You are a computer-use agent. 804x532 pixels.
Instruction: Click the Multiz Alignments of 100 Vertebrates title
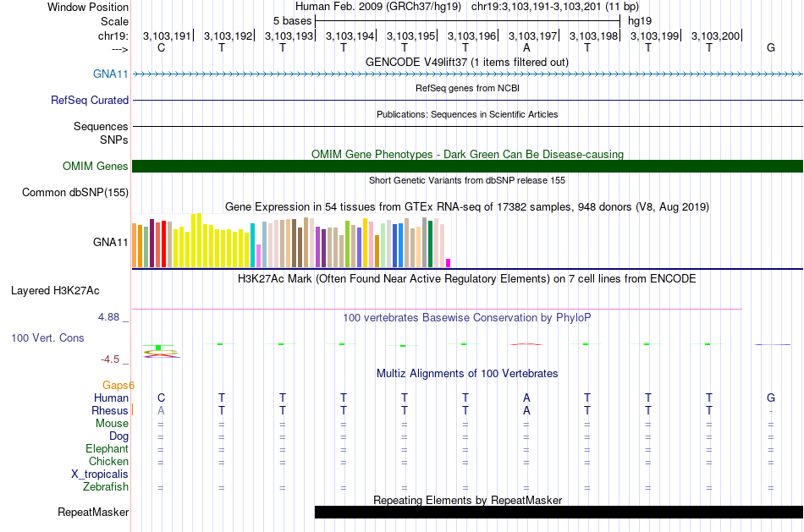pyautogui.click(x=467, y=374)
